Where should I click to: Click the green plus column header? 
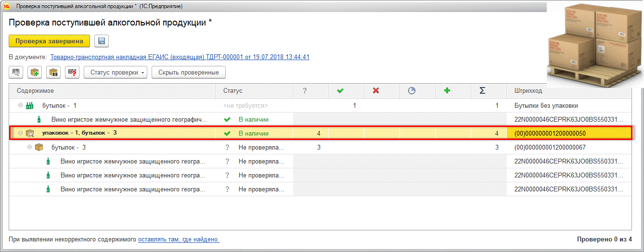point(447,90)
